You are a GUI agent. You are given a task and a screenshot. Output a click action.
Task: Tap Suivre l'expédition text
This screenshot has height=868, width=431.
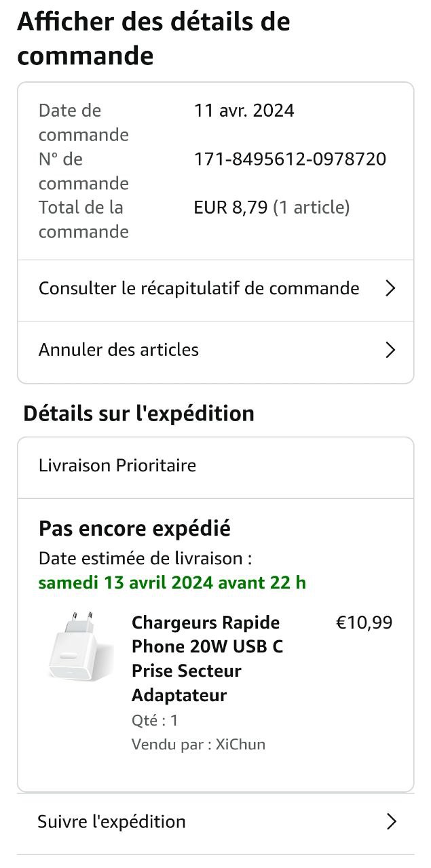111,822
